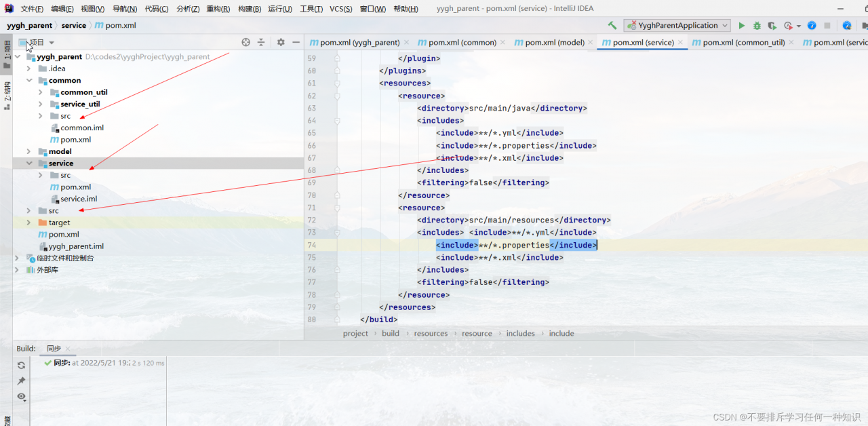868x426 pixels.
Task: Close the pom.xml (common) tab
Action: point(503,42)
